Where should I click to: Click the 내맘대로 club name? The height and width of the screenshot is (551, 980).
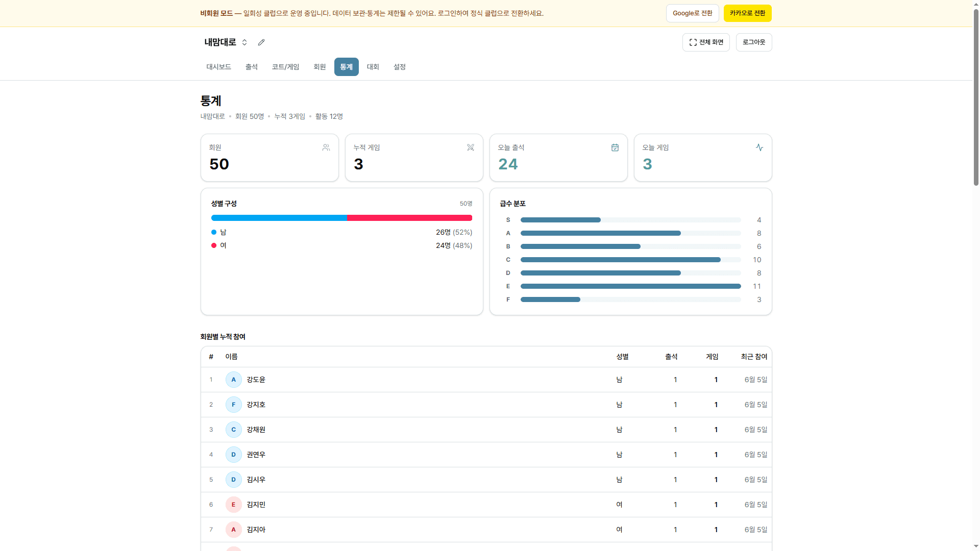tap(220, 42)
